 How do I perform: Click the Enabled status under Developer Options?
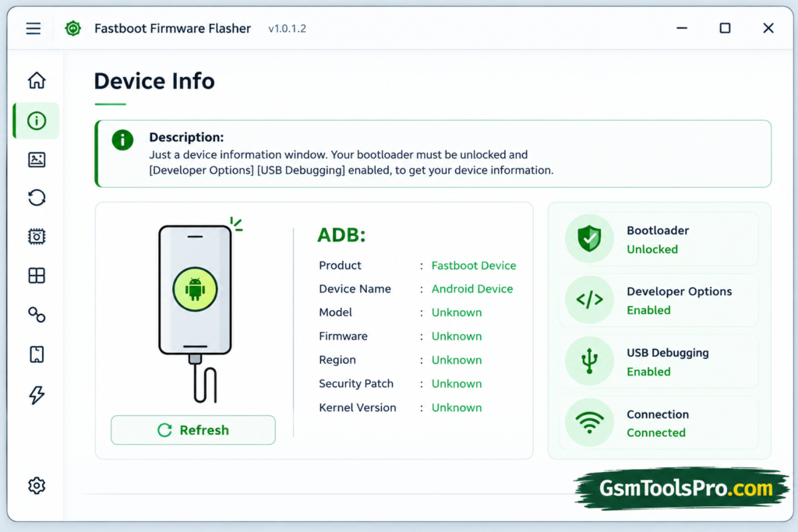tap(649, 310)
